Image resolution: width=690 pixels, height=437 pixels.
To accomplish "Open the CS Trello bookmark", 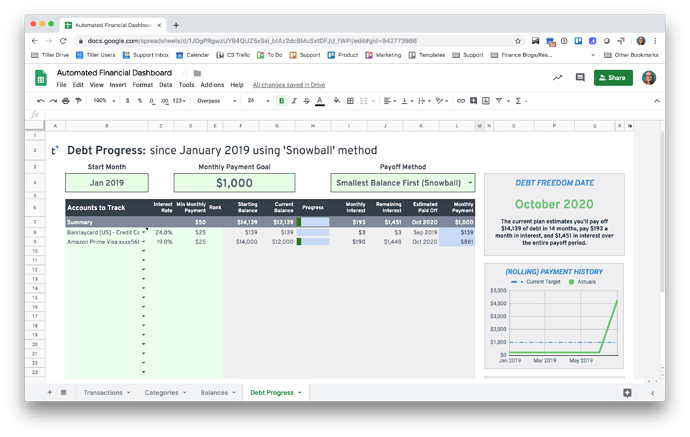I will (x=233, y=55).
